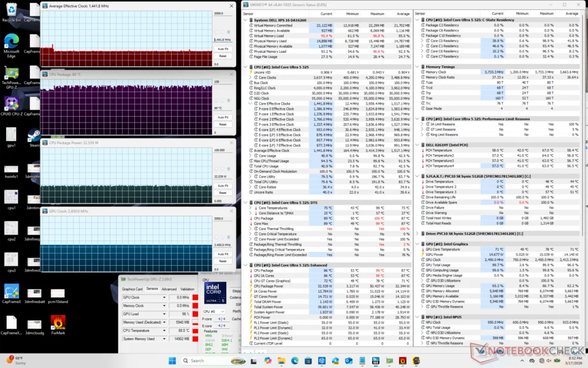
Task: Switch to the Advanced tab in GPU-Z
Action: click(169, 289)
